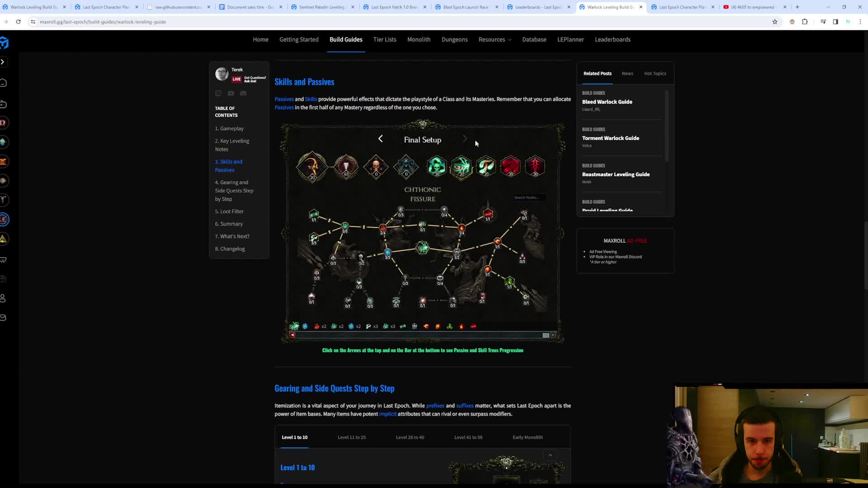Collapse the Level 1 to 10 section chevron

tap(550, 455)
